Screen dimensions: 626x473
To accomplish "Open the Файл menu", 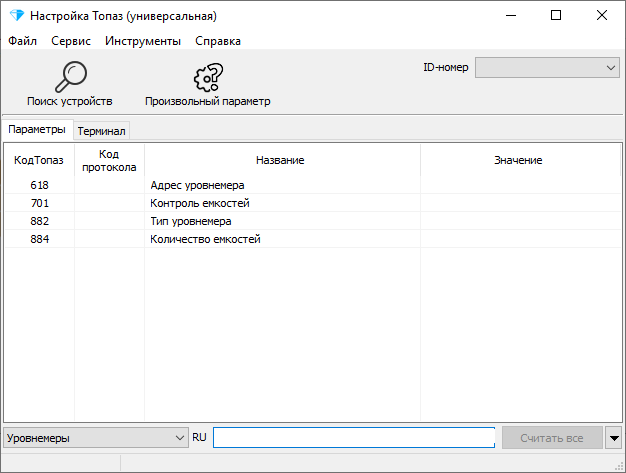I will coord(23,41).
